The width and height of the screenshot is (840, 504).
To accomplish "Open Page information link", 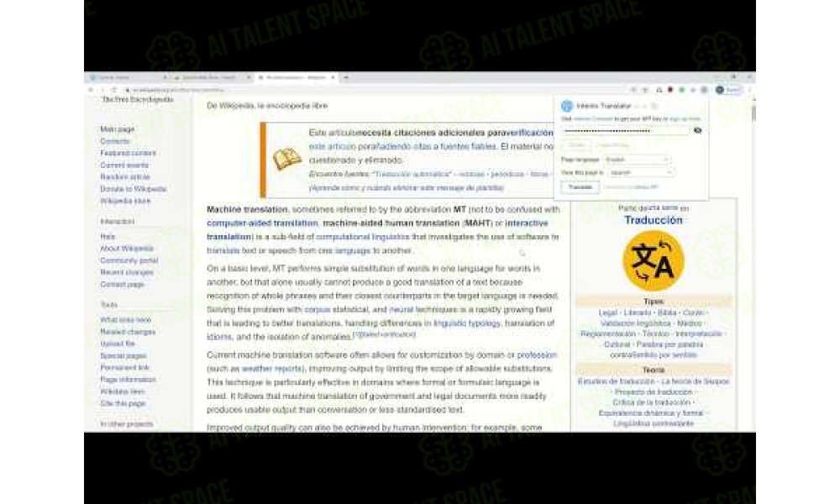I will click(x=128, y=379).
